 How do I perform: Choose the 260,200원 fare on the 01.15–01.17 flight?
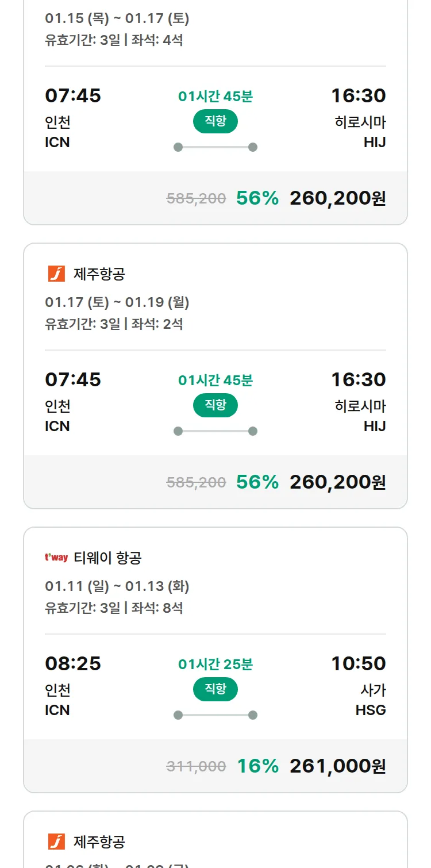pos(337,198)
